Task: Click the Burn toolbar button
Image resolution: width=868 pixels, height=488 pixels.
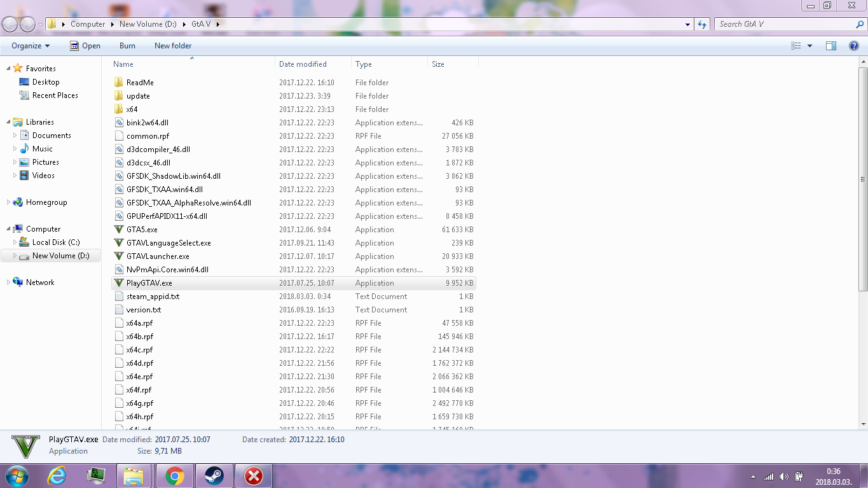Action: [127, 46]
